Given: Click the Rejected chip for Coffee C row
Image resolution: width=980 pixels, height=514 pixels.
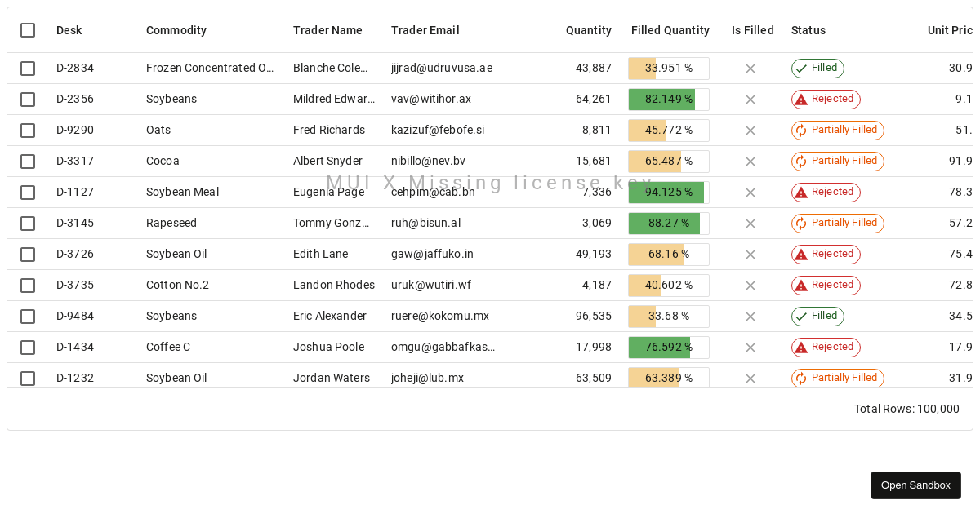Looking at the screenshot, I should pos(826,348).
